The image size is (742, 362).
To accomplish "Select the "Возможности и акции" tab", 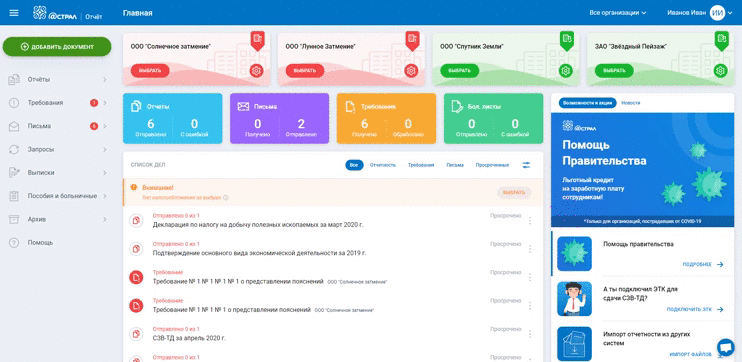I will (587, 103).
